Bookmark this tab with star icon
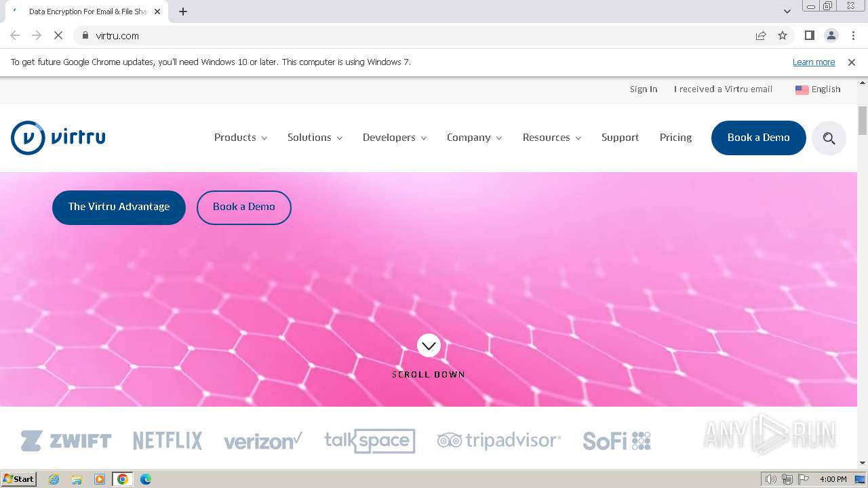868x488 pixels. (x=783, y=35)
